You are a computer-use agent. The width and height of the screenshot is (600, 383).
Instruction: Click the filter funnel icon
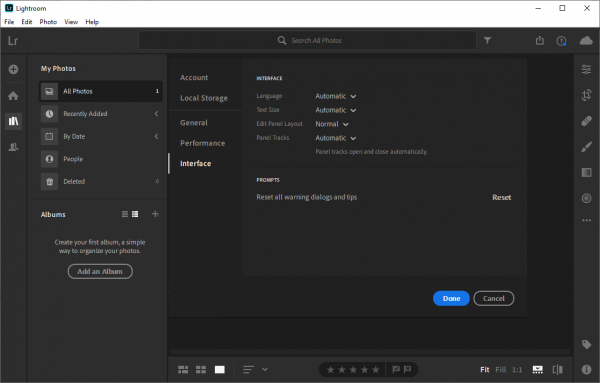tap(487, 40)
